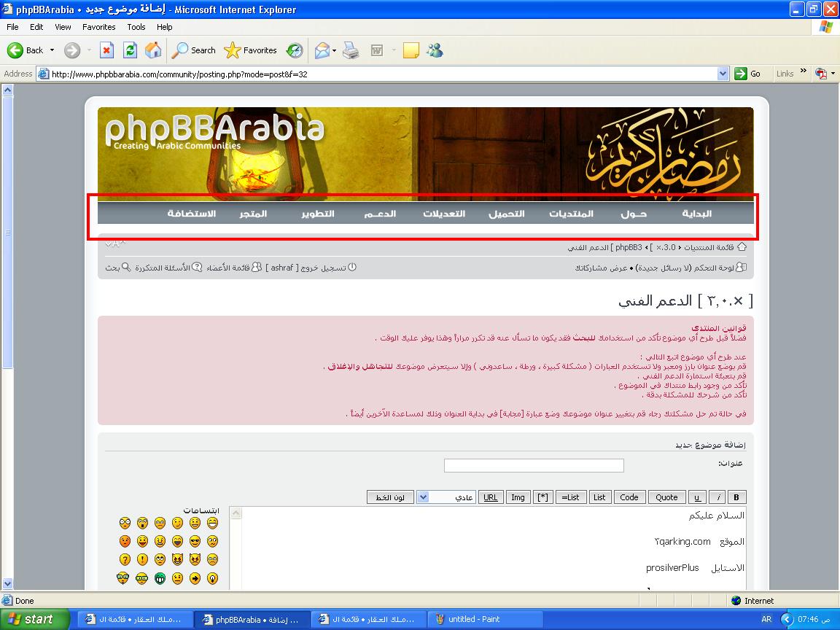Click the Messenger icon in toolbar

[x=435, y=50]
